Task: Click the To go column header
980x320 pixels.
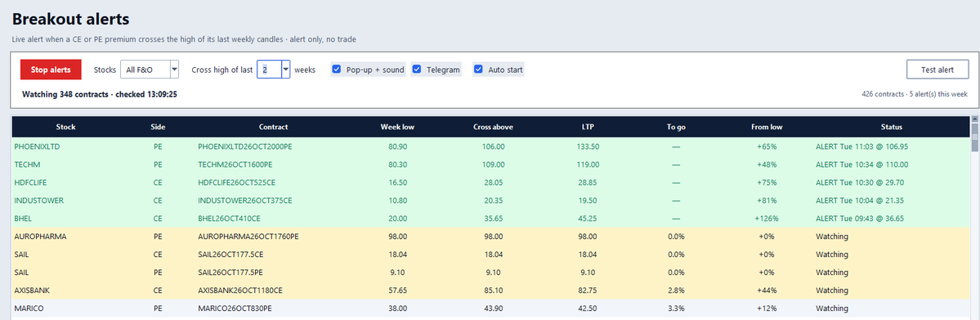Action: pos(676,127)
